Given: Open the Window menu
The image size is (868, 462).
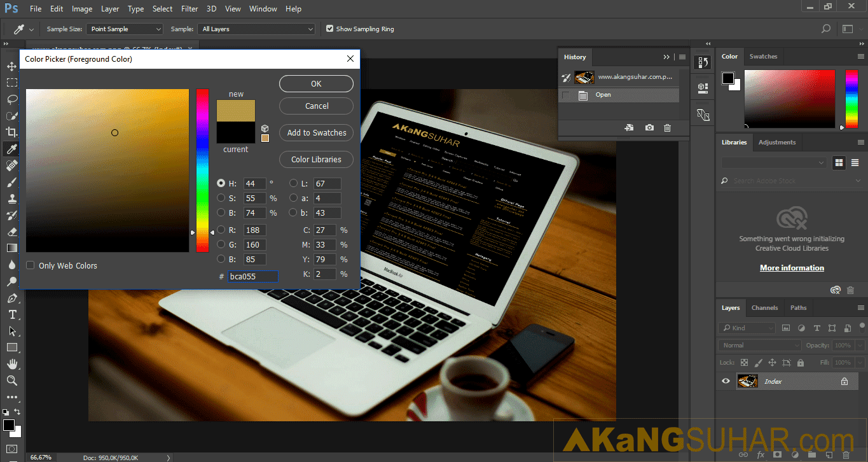Looking at the screenshot, I should pyautogui.click(x=263, y=9).
